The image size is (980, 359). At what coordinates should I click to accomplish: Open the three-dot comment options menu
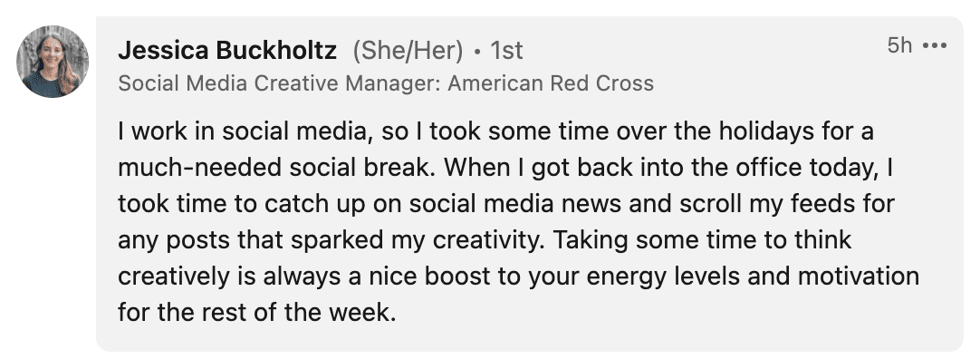click(935, 45)
